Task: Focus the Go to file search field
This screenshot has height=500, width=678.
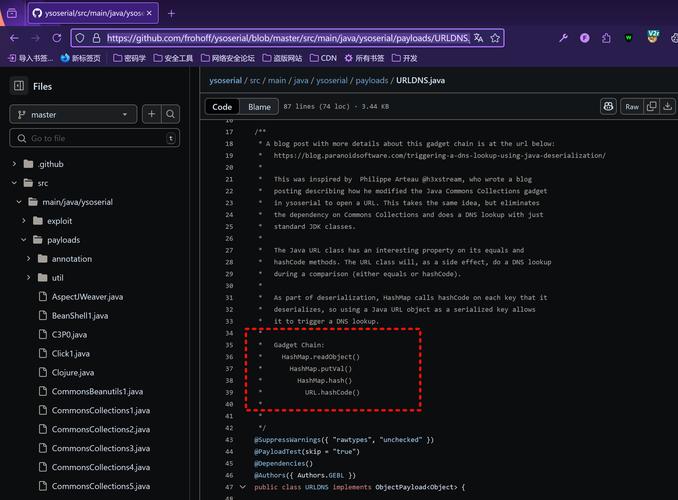Action: 95,138
